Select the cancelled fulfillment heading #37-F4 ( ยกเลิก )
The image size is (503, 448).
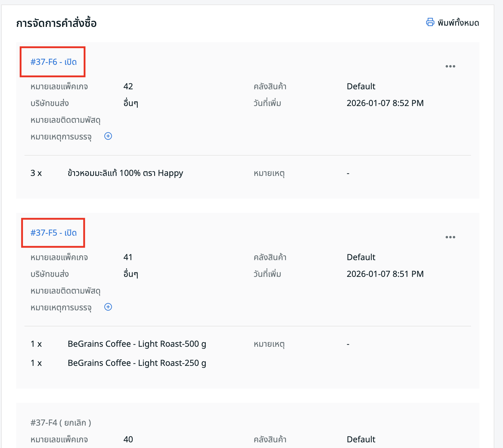coord(61,423)
